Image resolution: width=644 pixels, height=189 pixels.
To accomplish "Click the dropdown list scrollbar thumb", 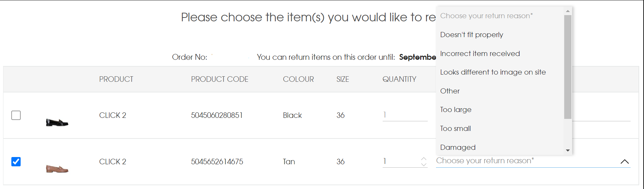I will click(x=568, y=67).
